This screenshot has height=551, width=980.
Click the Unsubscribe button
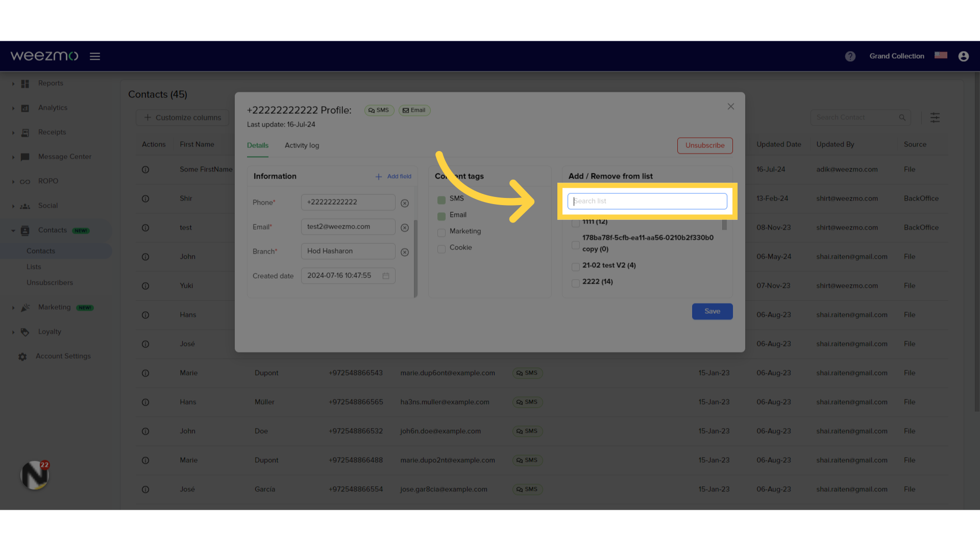[705, 145]
